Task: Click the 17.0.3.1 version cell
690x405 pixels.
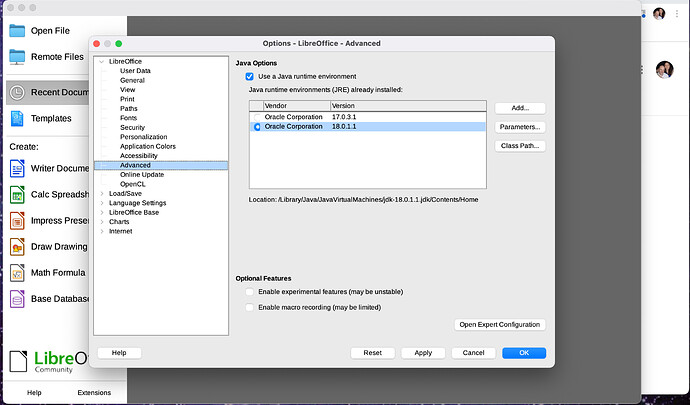Action: click(344, 117)
